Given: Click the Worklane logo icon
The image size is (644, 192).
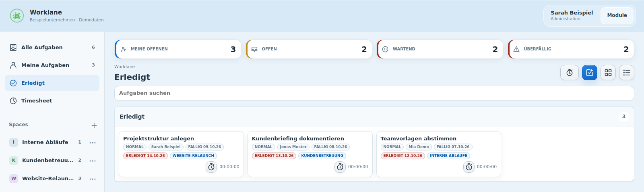Looking at the screenshot, I should pyautogui.click(x=17, y=16).
